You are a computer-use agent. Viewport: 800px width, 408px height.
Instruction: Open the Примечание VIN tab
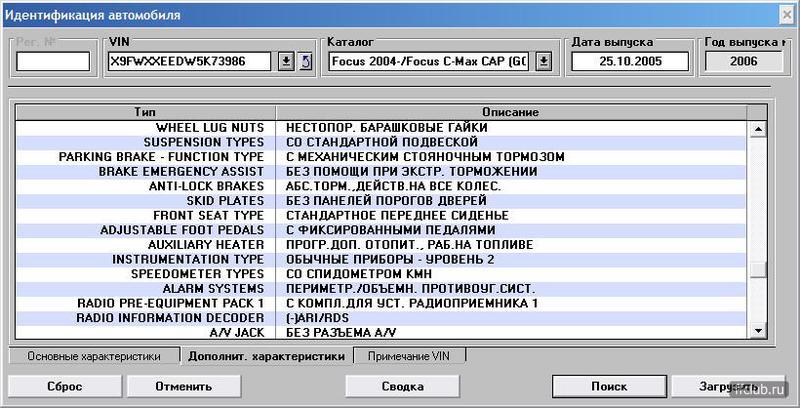(x=409, y=356)
